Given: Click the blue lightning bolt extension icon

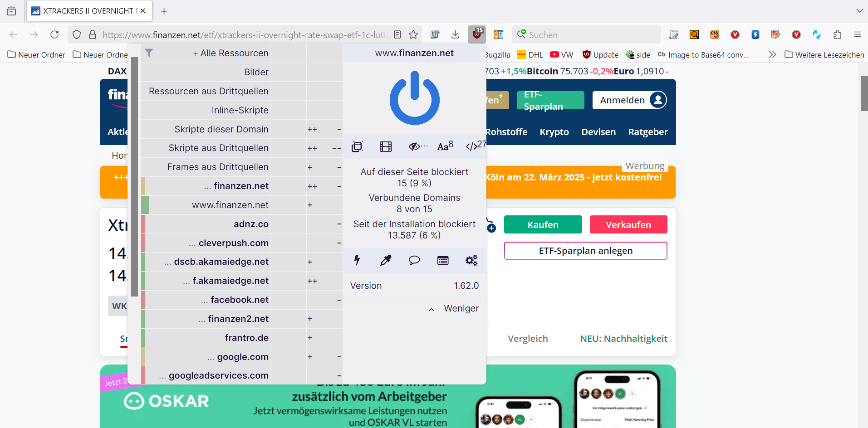Looking at the screenshot, I should coord(755,34).
